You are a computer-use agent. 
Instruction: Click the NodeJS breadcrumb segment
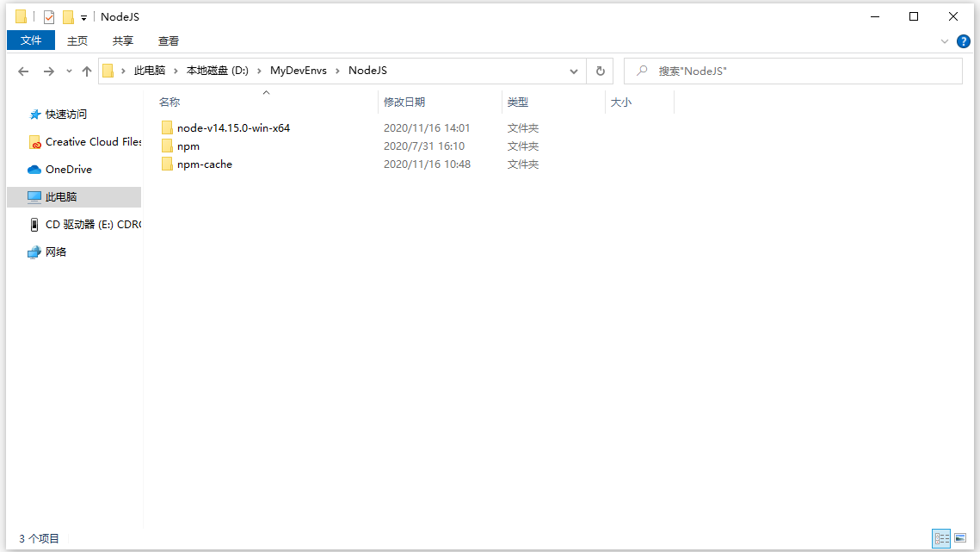coord(367,71)
